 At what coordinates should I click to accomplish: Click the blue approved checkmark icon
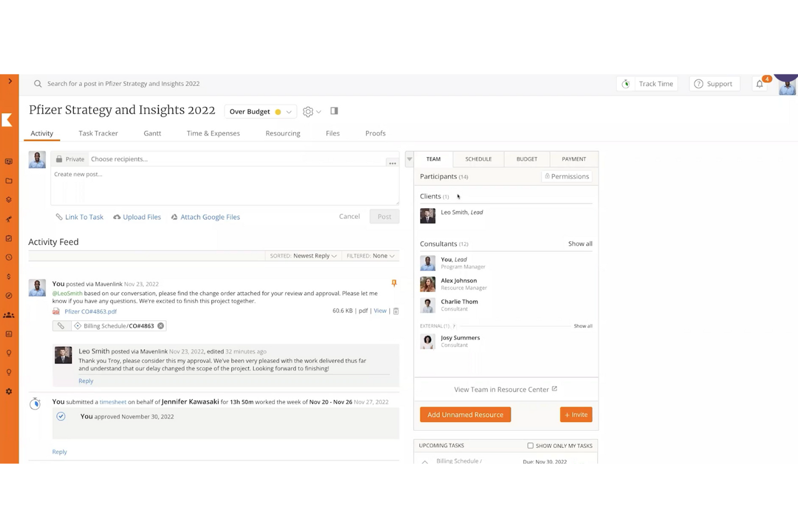click(61, 417)
